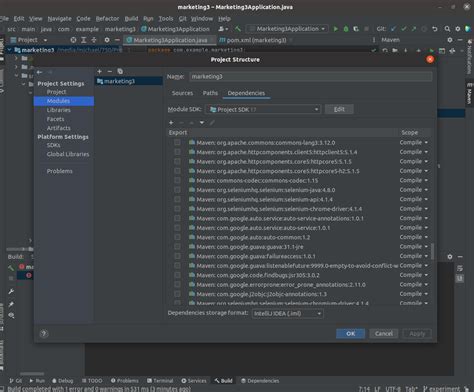This screenshot has height=392, width=474.
Task: Click the Project panel options gear icon
Action: click(107, 40)
